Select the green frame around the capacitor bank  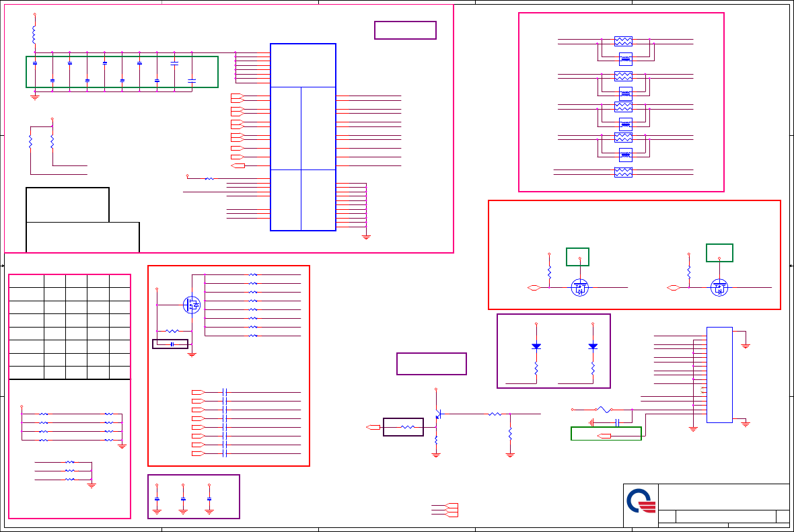[x=122, y=72]
